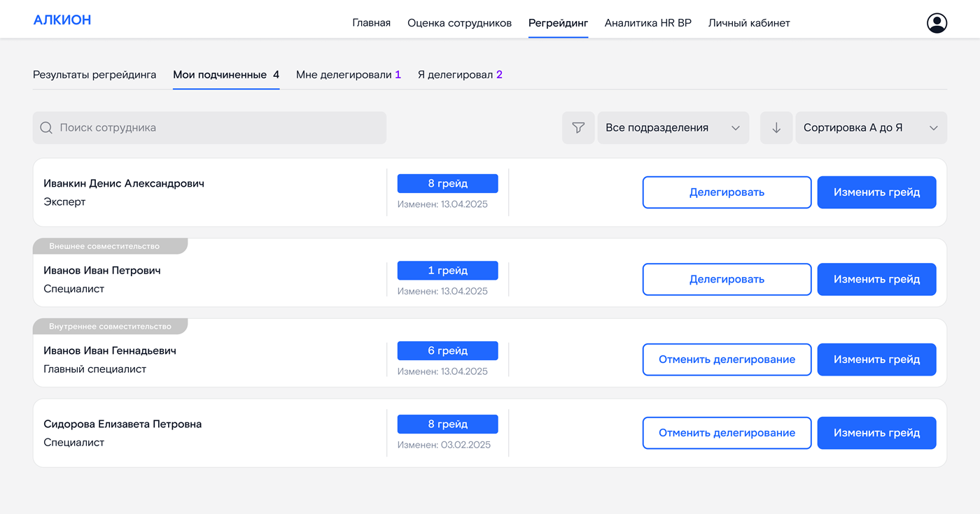Viewport: 980px width, 514px height.
Task: Expand the chevron next to «Все подразделения»
Action: [x=736, y=128]
